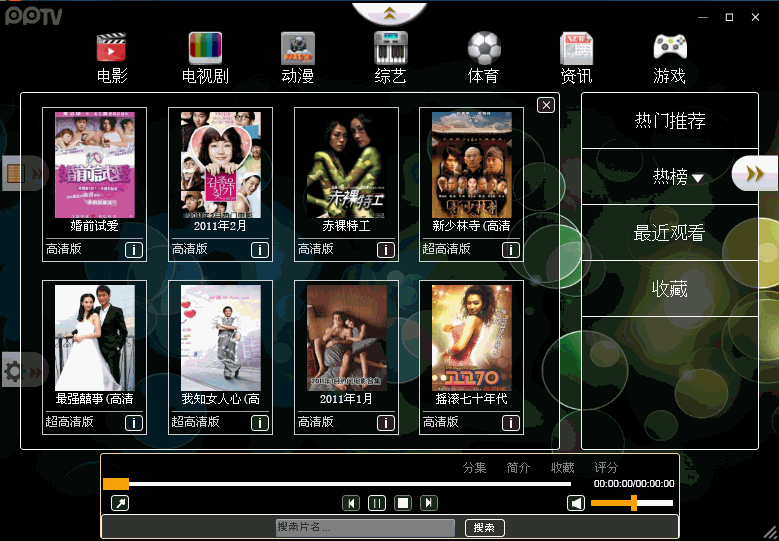Image resolution: width=779 pixels, height=541 pixels.
Task: Click 超高清版 label under 新少林寺
Action: pos(446,249)
